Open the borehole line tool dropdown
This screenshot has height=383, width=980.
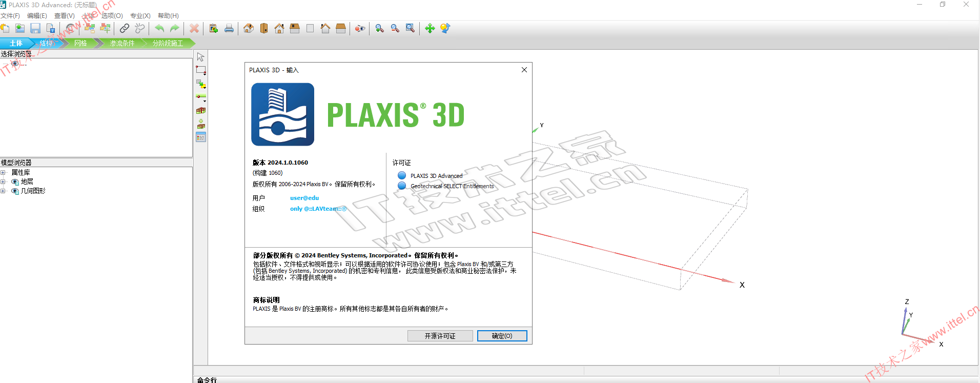click(x=201, y=97)
